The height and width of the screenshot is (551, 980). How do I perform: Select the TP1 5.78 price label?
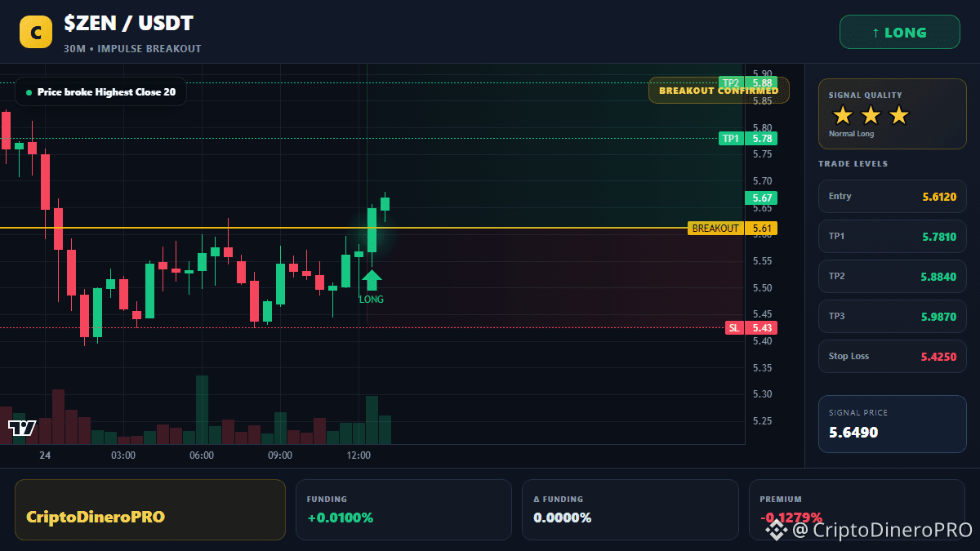pyautogui.click(x=748, y=138)
